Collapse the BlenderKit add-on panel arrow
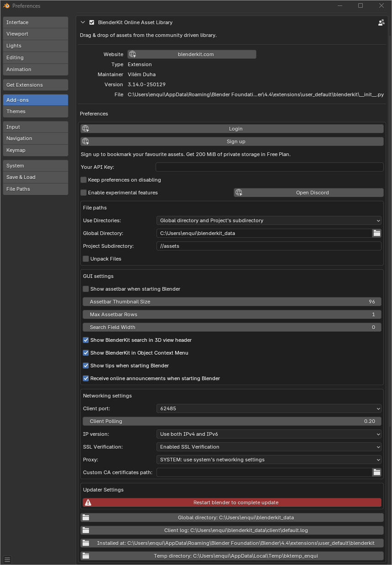The height and width of the screenshot is (565, 392). [x=83, y=22]
